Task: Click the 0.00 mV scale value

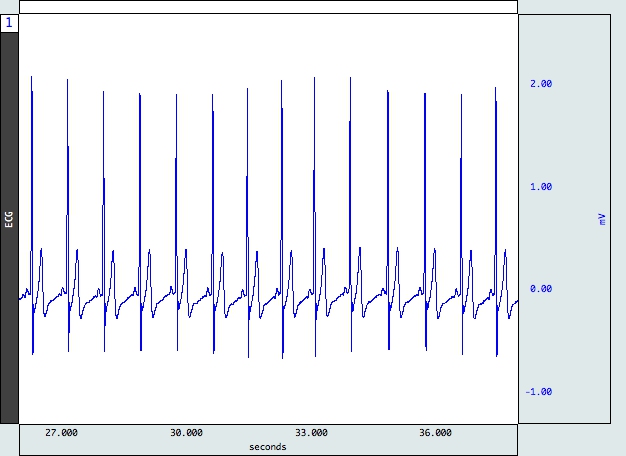Action: pos(541,289)
